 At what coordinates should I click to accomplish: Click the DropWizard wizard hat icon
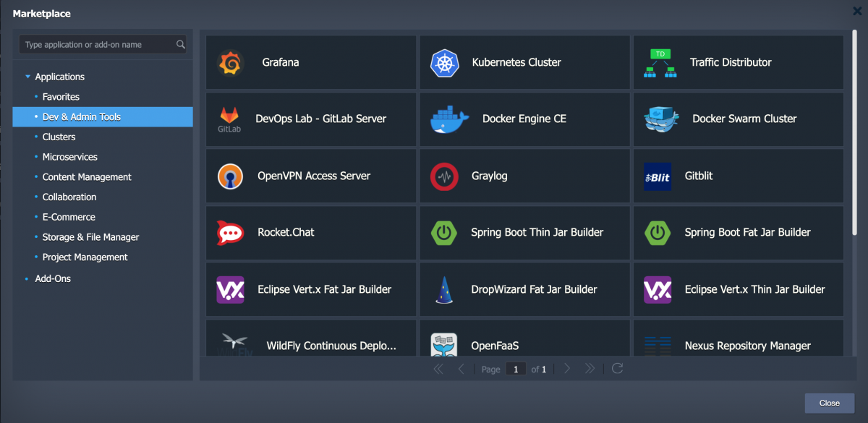445,290
